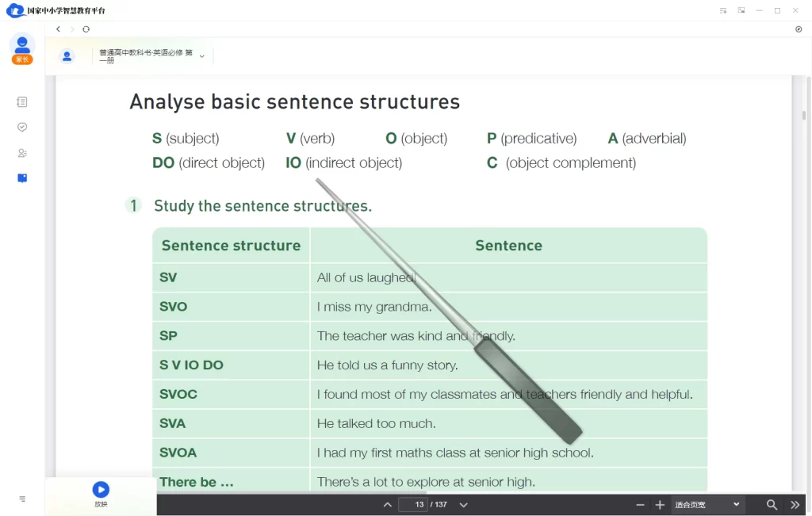This screenshot has width=812, height=516.
Task: Open the picture-in-picture mini window icon
Action: pyautogui.click(x=741, y=10)
